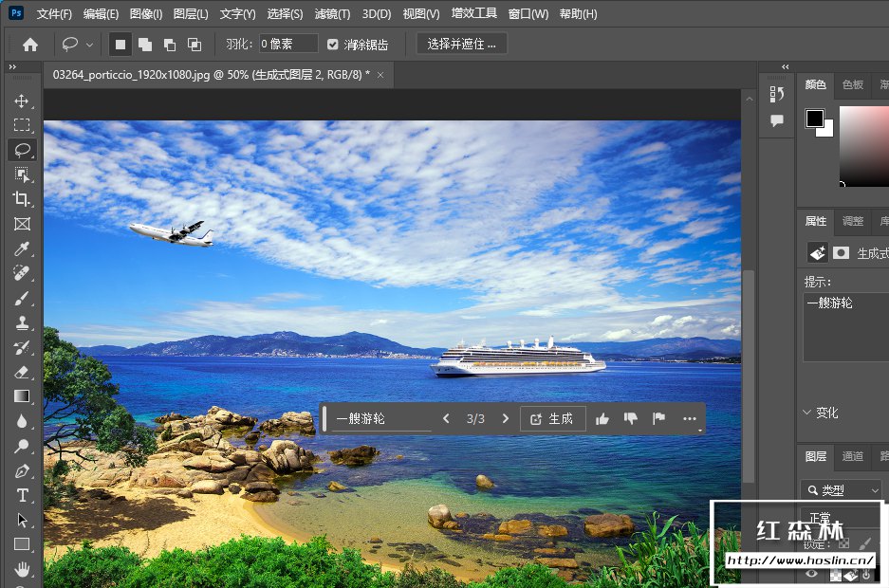The width and height of the screenshot is (889, 588).
Task: Collapse the right panels with double arrows
Action: [x=786, y=66]
